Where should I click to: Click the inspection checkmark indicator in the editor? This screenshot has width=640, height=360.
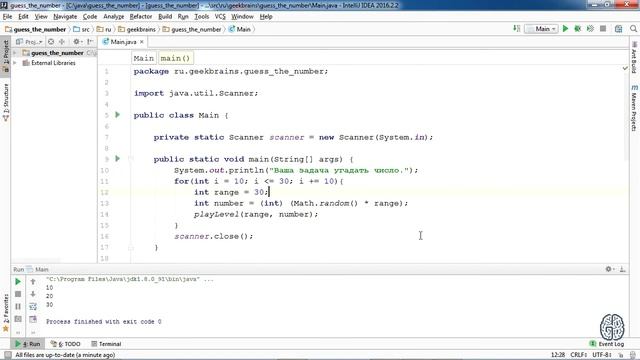click(625, 68)
